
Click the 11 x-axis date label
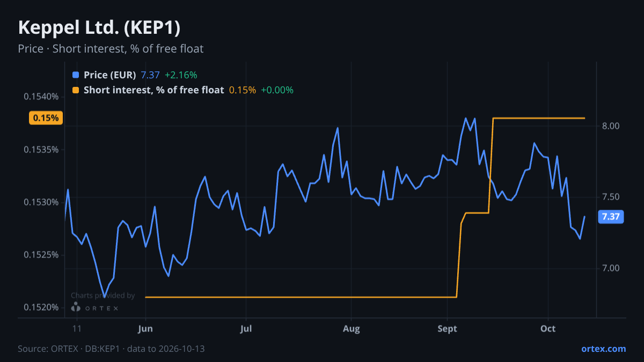point(77,328)
